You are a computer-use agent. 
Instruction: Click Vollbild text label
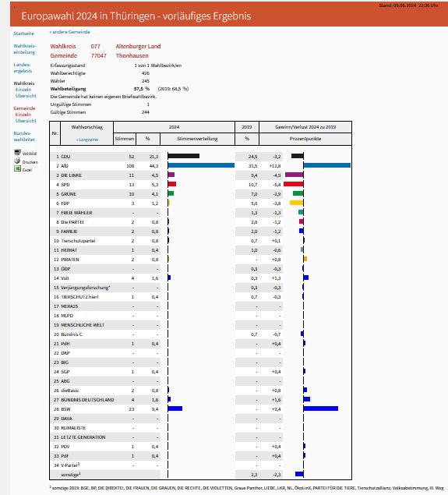coord(30,154)
